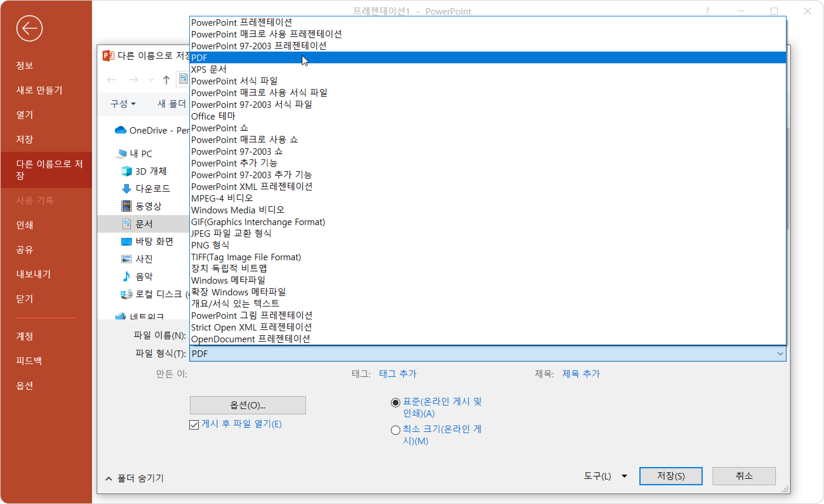824x504 pixels.
Task: Open 정보 in the backstage sidebar
Action: tap(25, 65)
